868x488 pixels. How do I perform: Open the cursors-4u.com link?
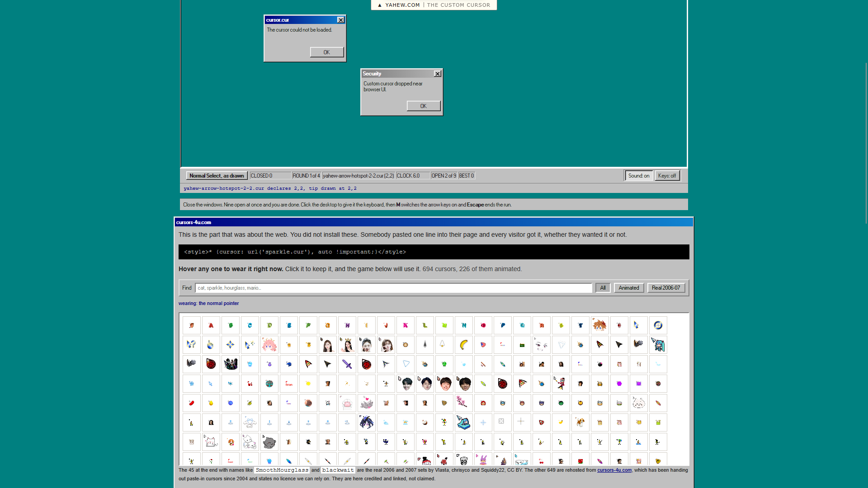(614, 470)
